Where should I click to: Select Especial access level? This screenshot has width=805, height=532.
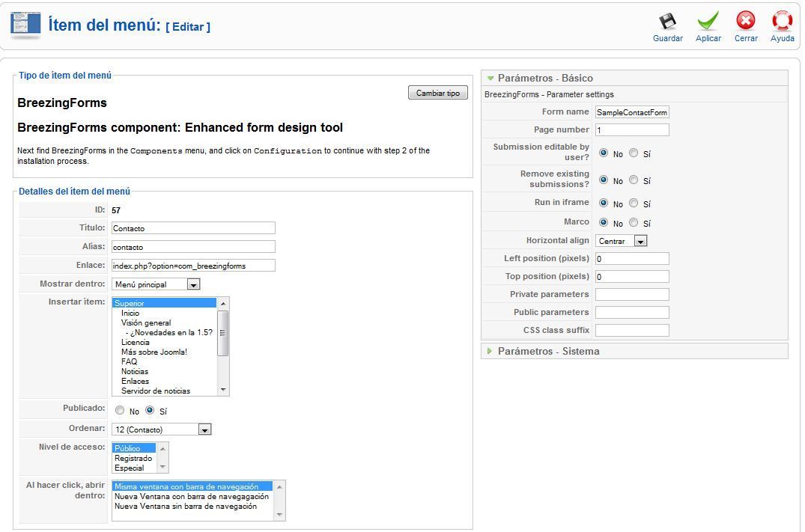coord(134,468)
